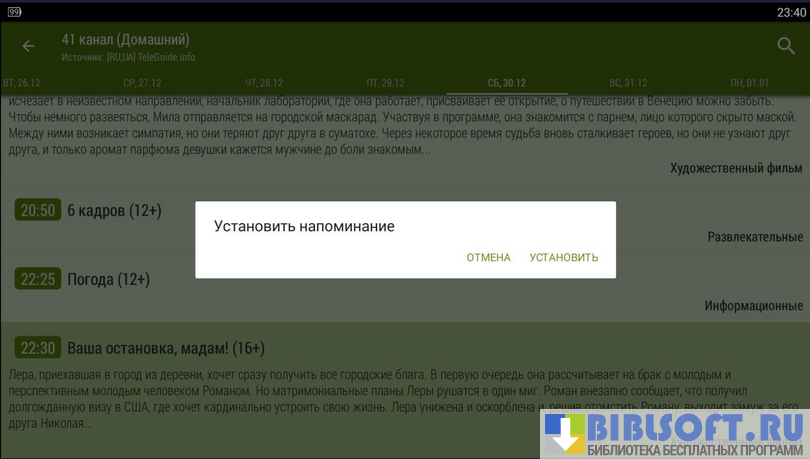Select the СР, 27.12 date tab
The height and width of the screenshot is (459, 810).
(x=143, y=83)
